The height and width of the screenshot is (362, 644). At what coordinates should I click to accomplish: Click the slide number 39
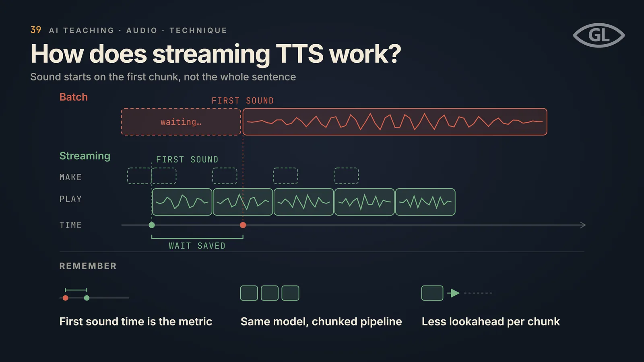click(x=36, y=30)
